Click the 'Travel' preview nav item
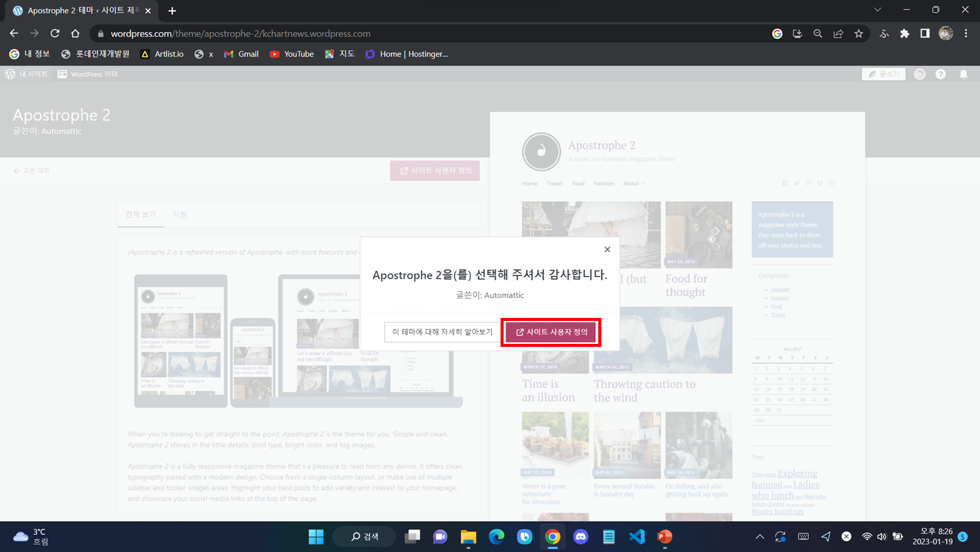 554,183
